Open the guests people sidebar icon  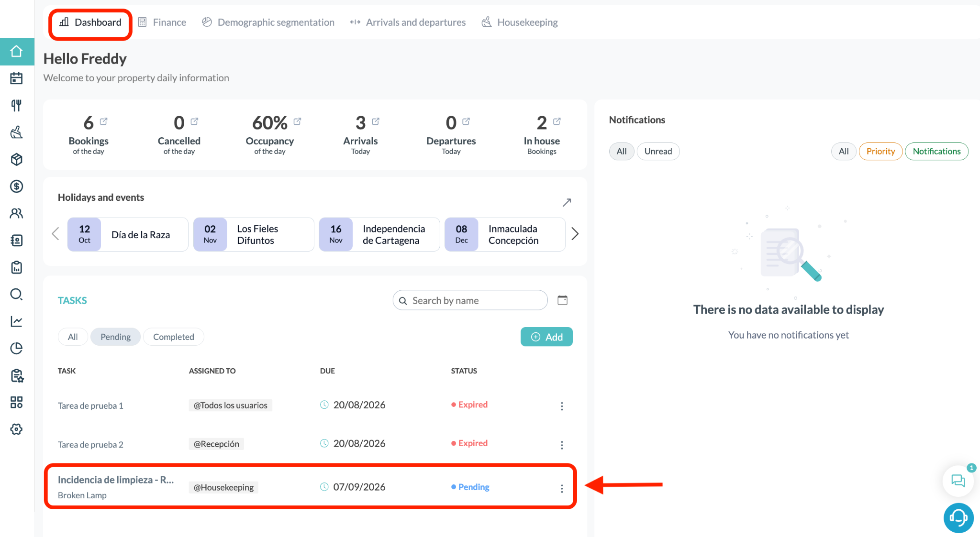pyautogui.click(x=17, y=213)
